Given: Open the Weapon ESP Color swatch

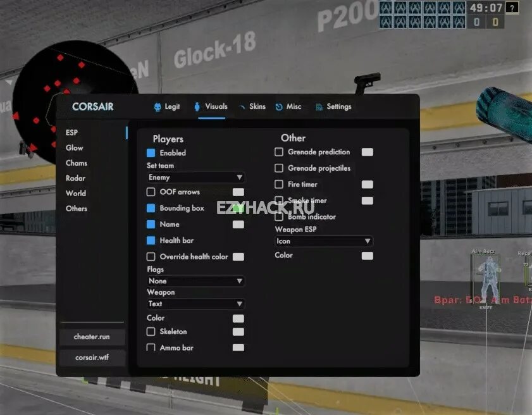Looking at the screenshot, I should (367, 256).
